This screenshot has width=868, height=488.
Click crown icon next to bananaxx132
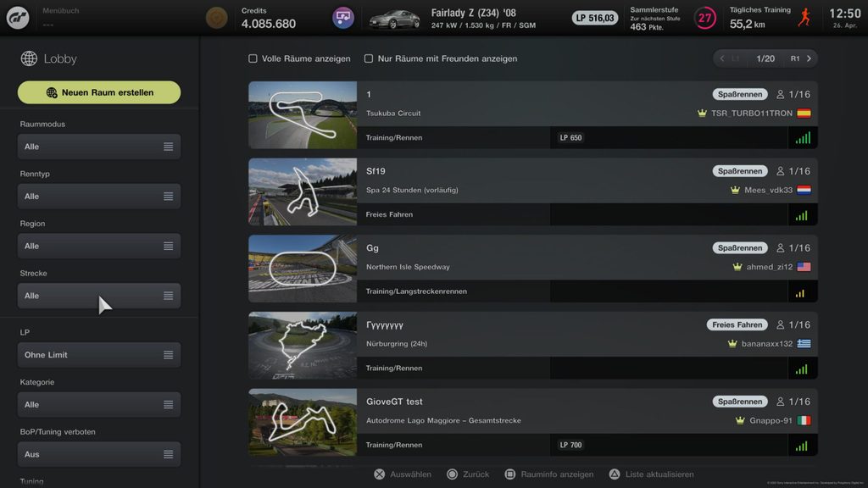coord(732,344)
